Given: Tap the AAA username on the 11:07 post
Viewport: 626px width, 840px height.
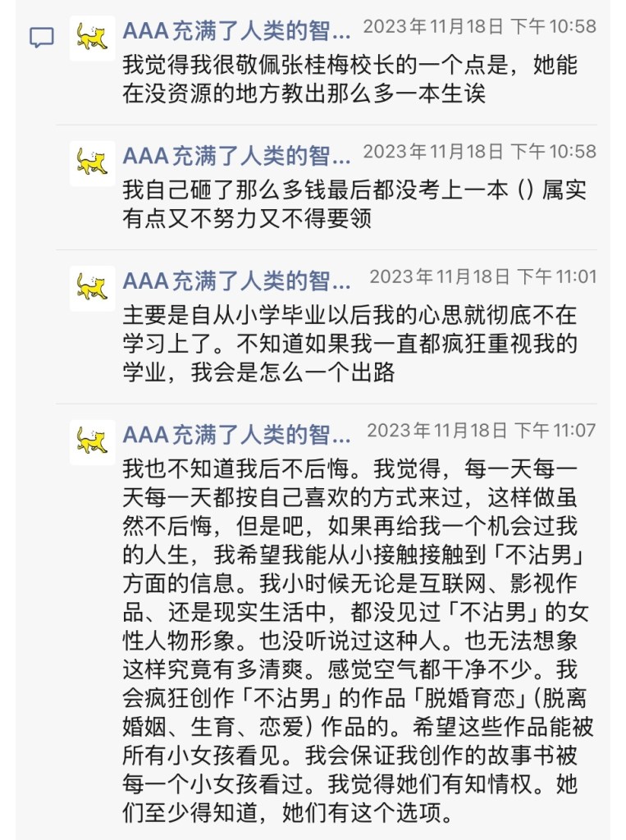Looking at the screenshot, I should [x=236, y=435].
